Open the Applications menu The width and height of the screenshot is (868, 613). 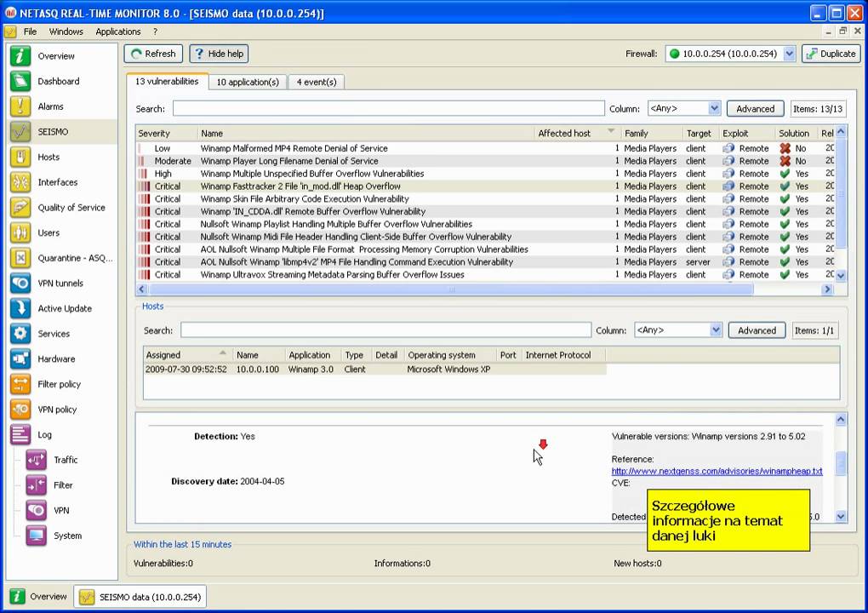[118, 32]
